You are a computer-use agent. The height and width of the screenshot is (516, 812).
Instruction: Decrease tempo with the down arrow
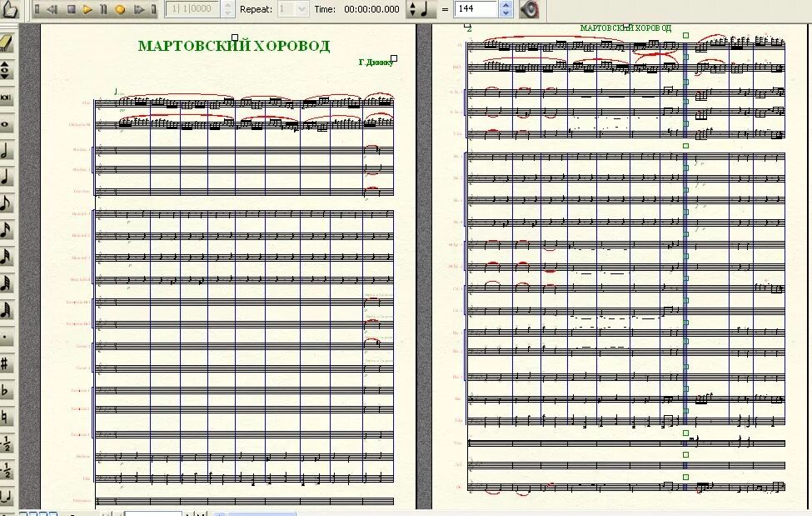(506, 13)
